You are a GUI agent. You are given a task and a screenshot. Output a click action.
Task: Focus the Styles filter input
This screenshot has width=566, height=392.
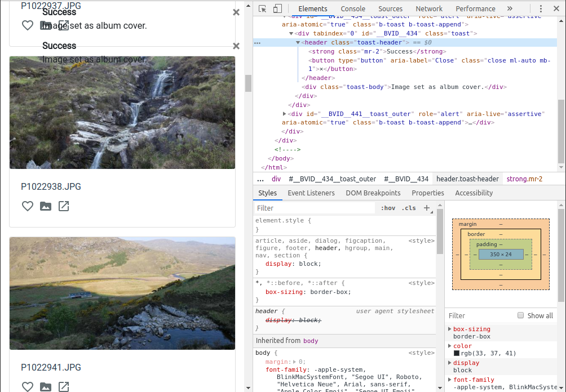click(315, 208)
